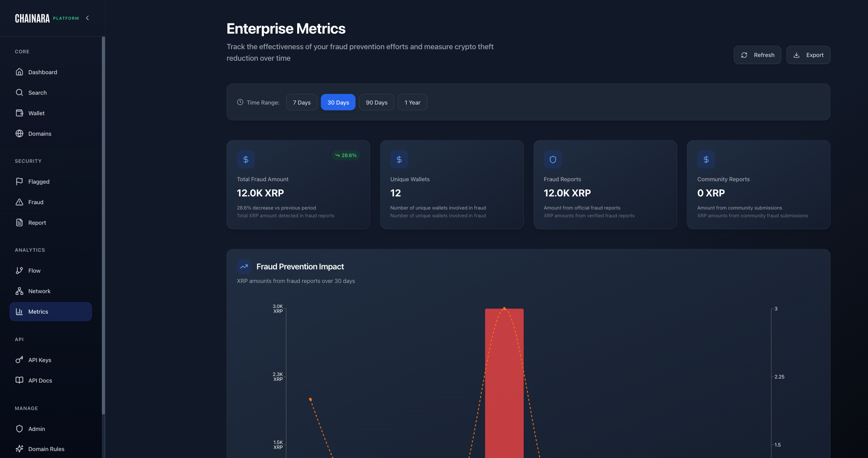This screenshot has width=868, height=458.
Task: Open API Docs
Action: point(50,380)
